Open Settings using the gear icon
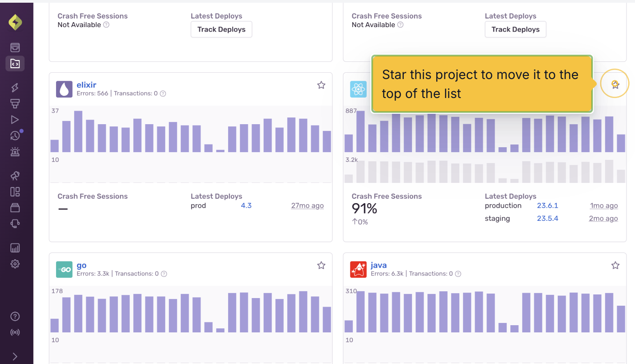 (x=15, y=264)
